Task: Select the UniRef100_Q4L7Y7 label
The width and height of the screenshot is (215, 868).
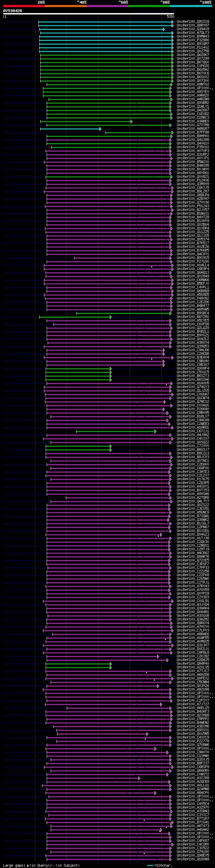Action: [x=193, y=501]
